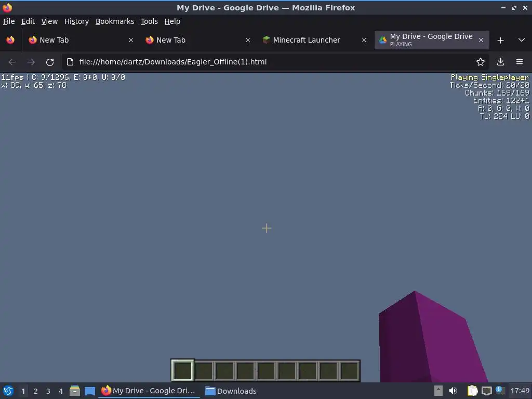
Task: Open the clipboard manager tray icon
Action: point(472,391)
